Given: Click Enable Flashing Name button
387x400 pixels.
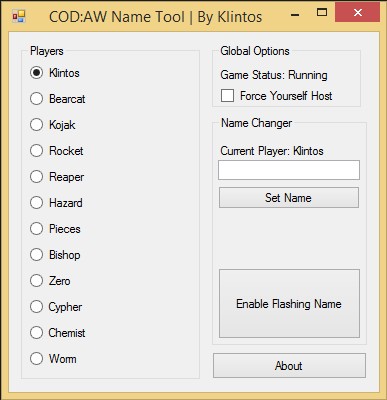Looking at the screenshot, I should click(x=289, y=304).
